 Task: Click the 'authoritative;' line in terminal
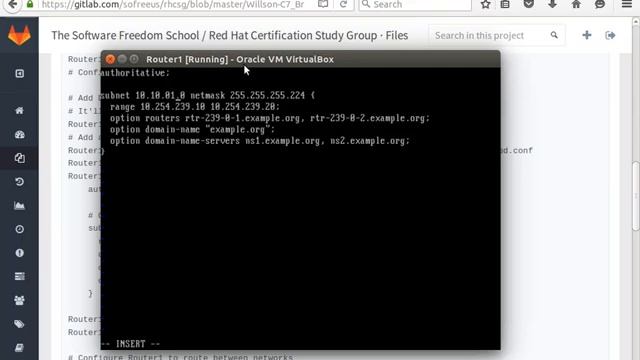135,73
